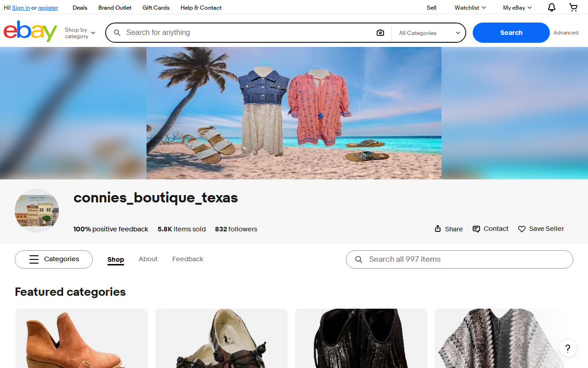588x368 pixels.
Task: Open Advanced search link
Action: coord(566,33)
